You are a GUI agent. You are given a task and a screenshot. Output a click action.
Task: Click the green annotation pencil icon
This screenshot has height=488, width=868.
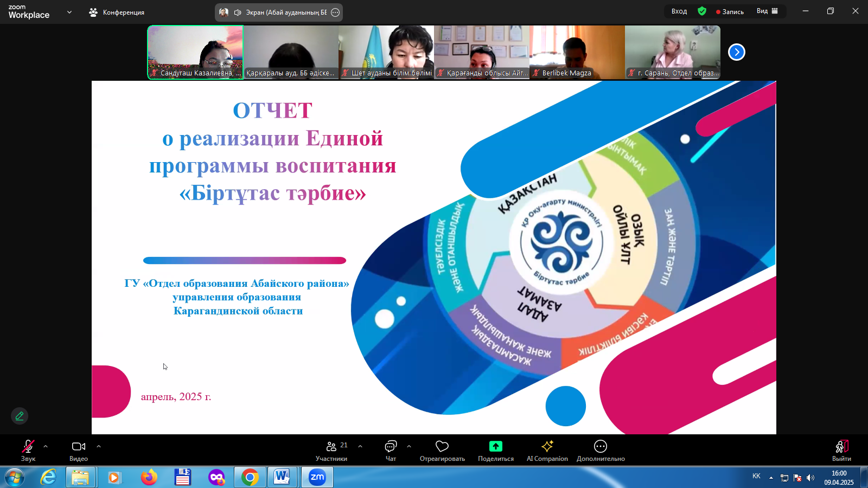20,416
